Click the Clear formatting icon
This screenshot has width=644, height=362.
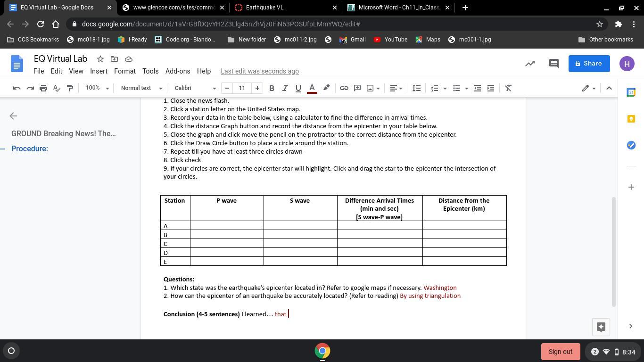[x=508, y=88]
